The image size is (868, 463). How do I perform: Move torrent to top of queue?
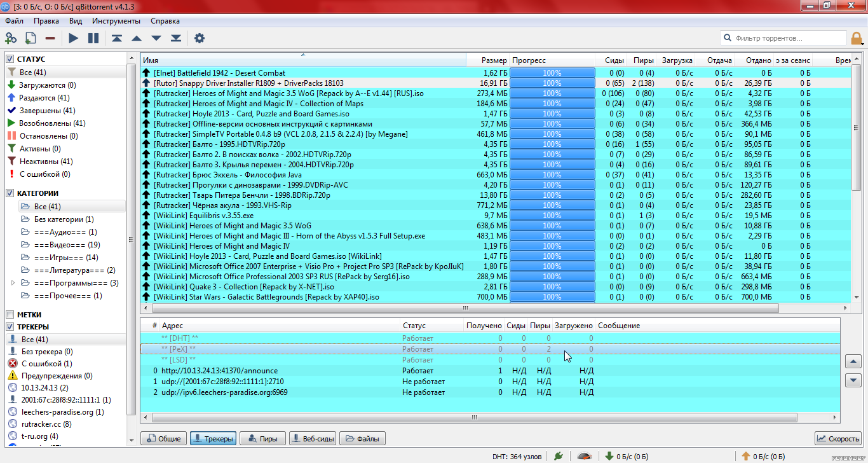click(117, 38)
